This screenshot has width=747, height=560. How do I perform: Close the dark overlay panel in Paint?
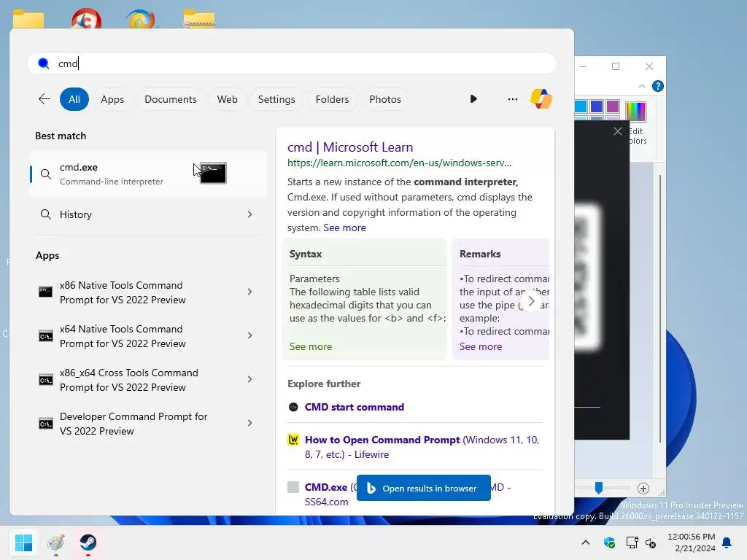pos(617,131)
